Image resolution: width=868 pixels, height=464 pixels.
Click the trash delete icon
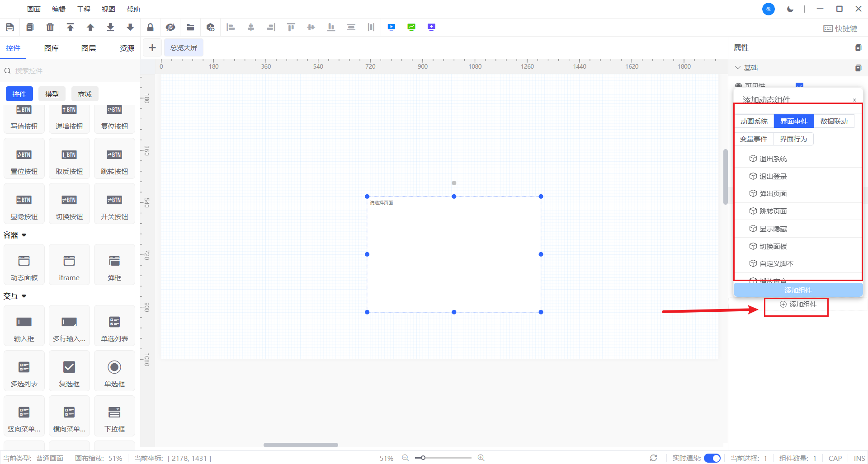click(x=50, y=28)
